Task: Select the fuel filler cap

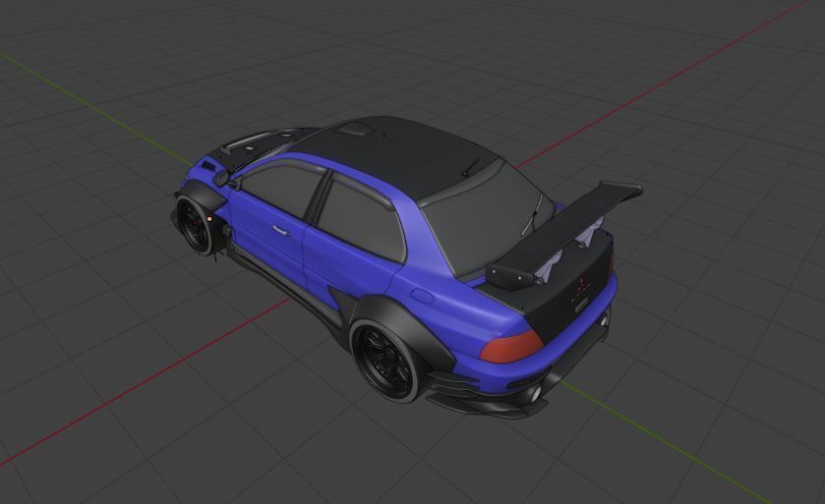Action: click(x=422, y=296)
